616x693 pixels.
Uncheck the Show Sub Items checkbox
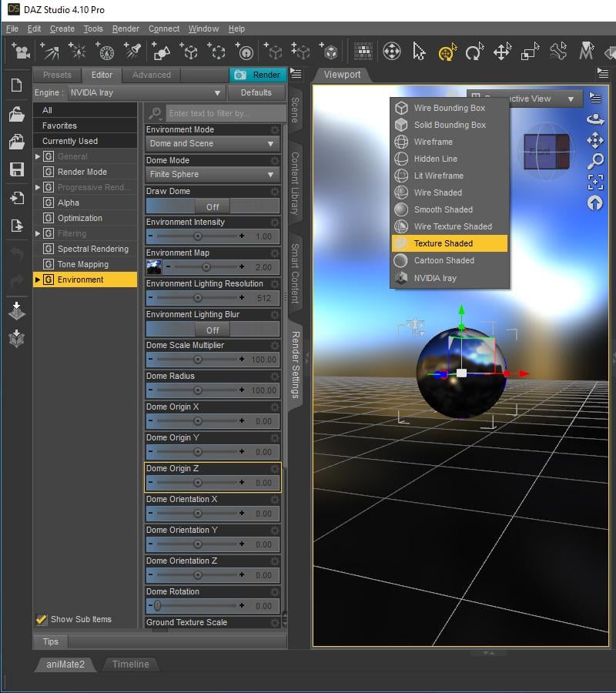tap(41, 619)
